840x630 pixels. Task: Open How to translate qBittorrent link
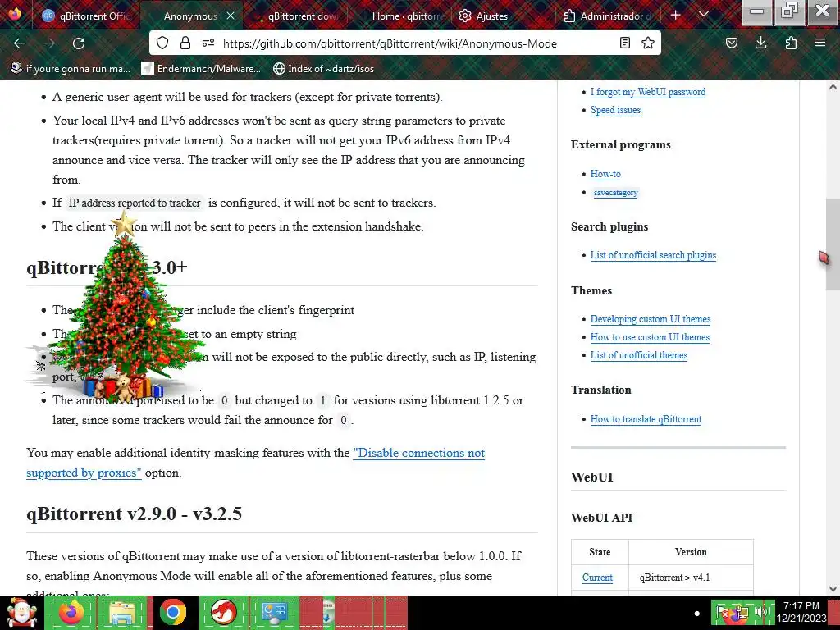tap(646, 419)
